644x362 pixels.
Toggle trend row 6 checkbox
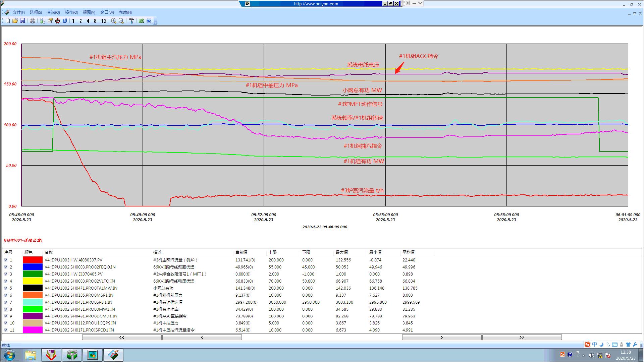click(6, 295)
